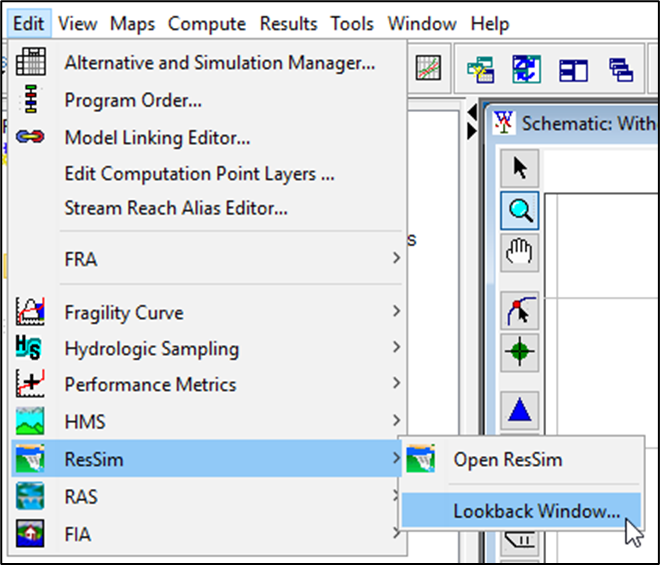Click the Fragility Curve submenu arrow

396,311
